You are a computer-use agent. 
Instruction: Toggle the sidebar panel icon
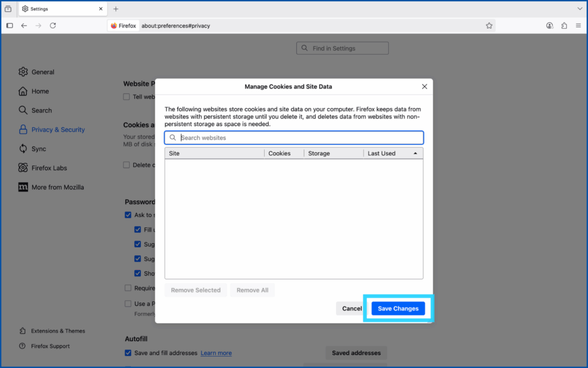pos(10,25)
